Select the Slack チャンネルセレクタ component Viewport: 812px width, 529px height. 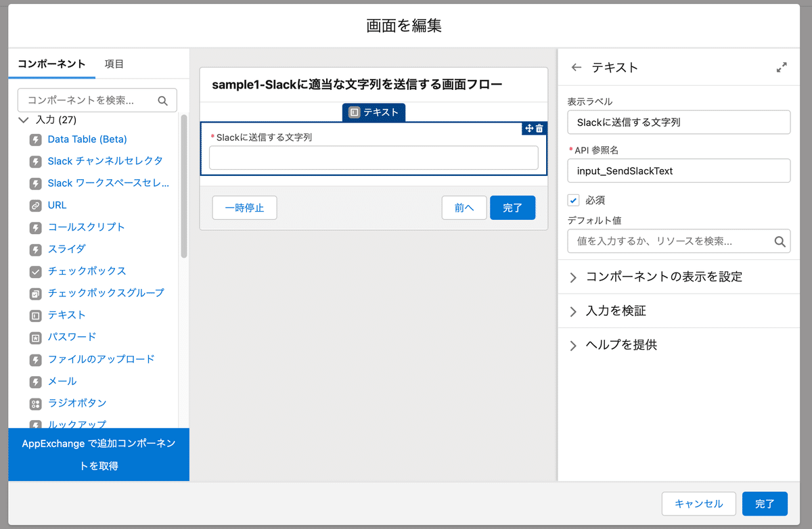[x=105, y=161]
